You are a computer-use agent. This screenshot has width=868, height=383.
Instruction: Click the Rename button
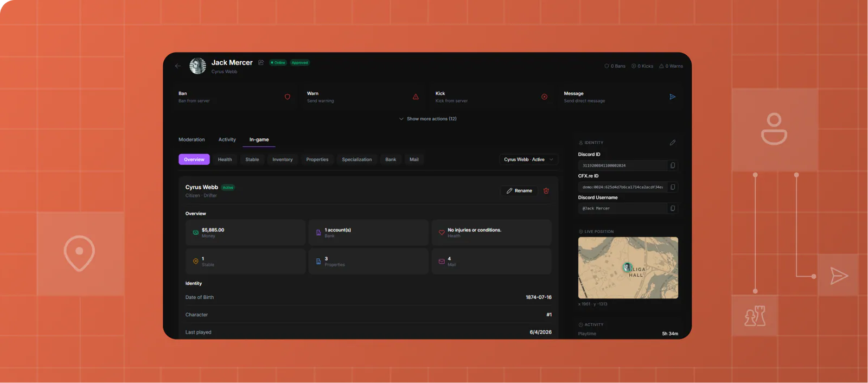pos(519,191)
